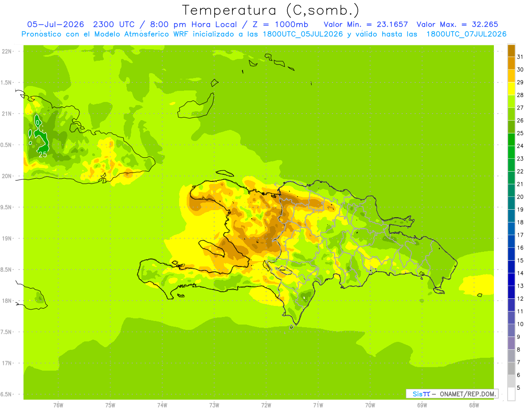Click the '18N' latitude label
532x411 pixels.
pyautogui.click(x=7, y=301)
